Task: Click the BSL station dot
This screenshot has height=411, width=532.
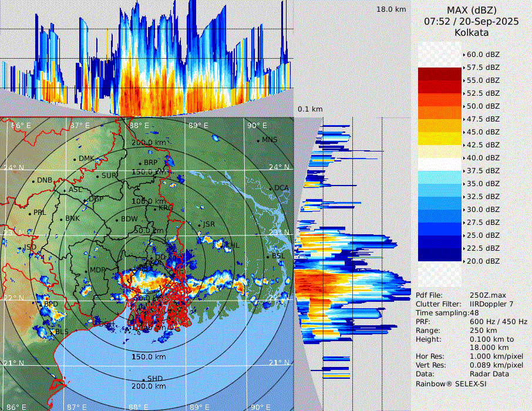Action: (x=268, y=257)
